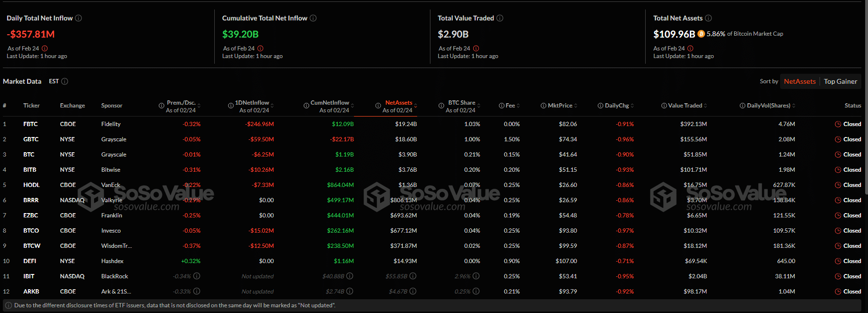
Task: Click info icon before CumNetInflow column header
Action: [306, 106]
